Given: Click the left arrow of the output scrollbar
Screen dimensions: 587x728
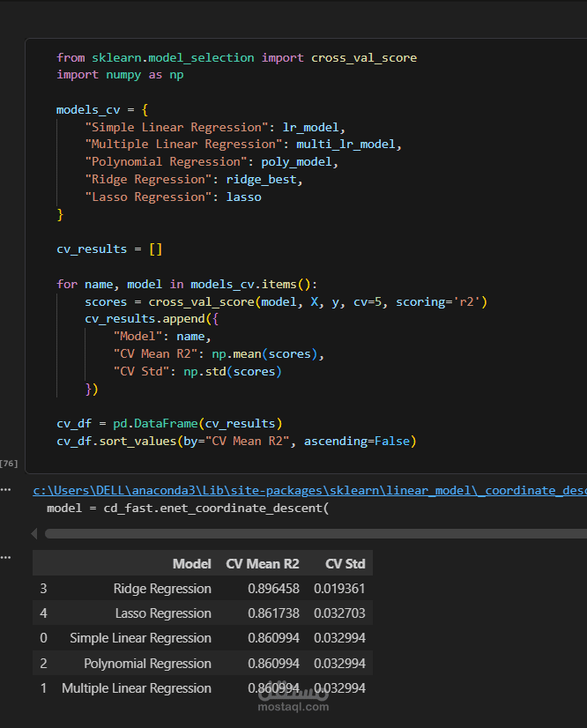Looking at the screenshot, I should pyautogui.click(x=35, y=533).
